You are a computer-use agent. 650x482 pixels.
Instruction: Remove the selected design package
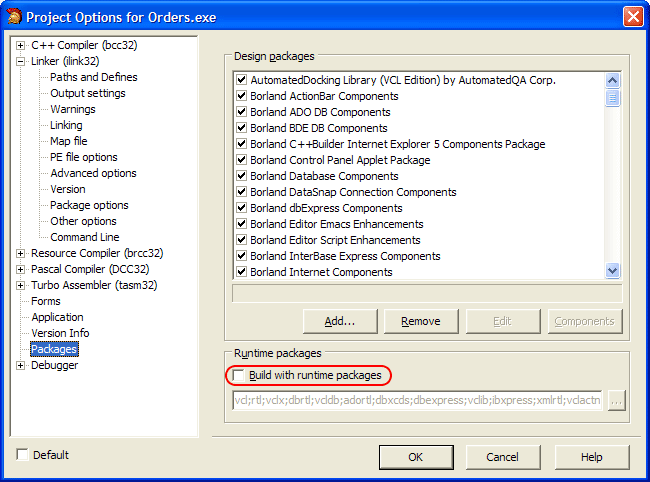(x=420, y=321)
